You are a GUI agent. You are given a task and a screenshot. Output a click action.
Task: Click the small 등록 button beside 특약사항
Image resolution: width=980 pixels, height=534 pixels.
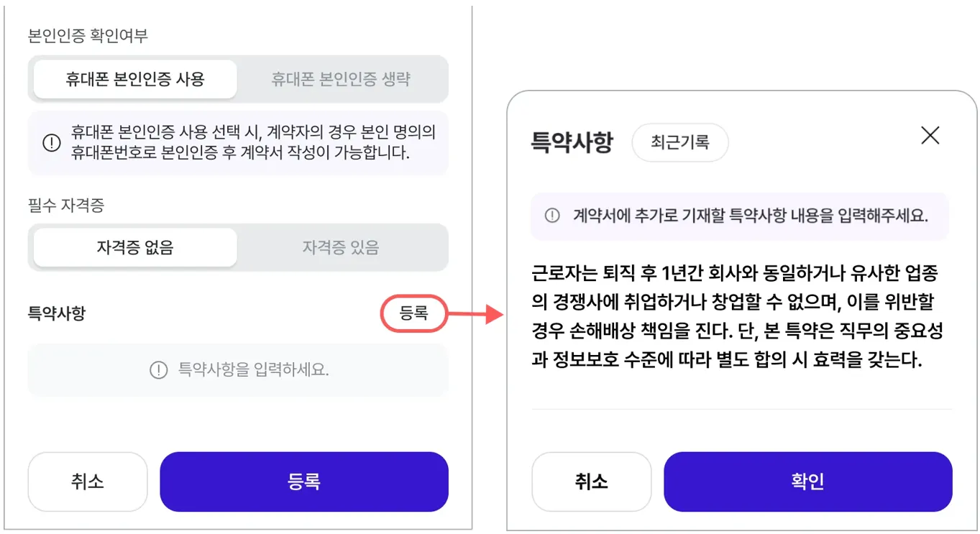point(413,313)
